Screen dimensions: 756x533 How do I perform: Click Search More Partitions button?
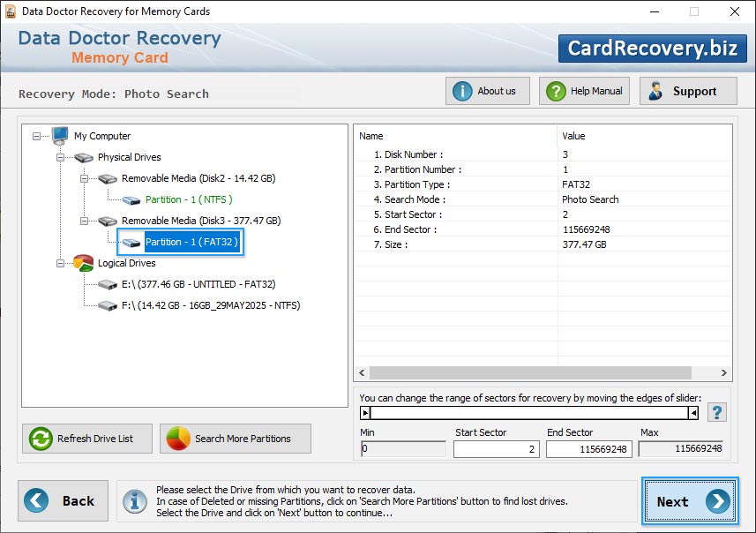pyautogui.click(x=236, y=439)
